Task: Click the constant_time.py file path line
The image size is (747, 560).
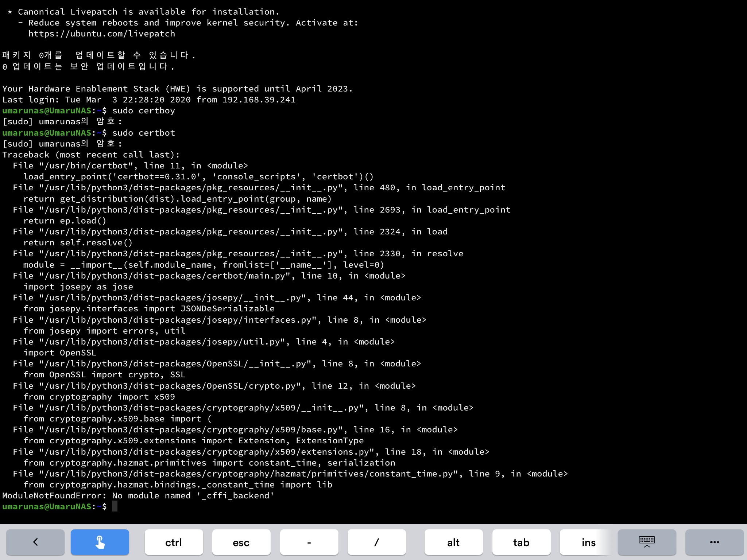Action: pos(290,474)
